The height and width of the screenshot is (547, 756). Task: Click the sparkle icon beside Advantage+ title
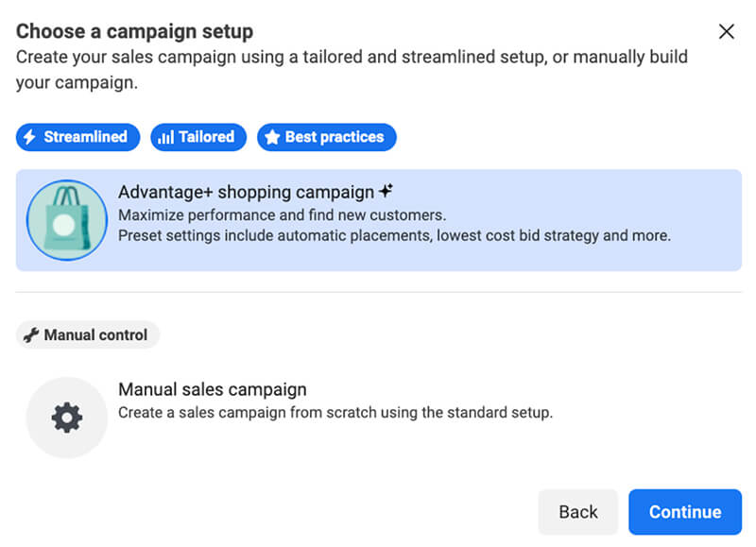(386, 191)
